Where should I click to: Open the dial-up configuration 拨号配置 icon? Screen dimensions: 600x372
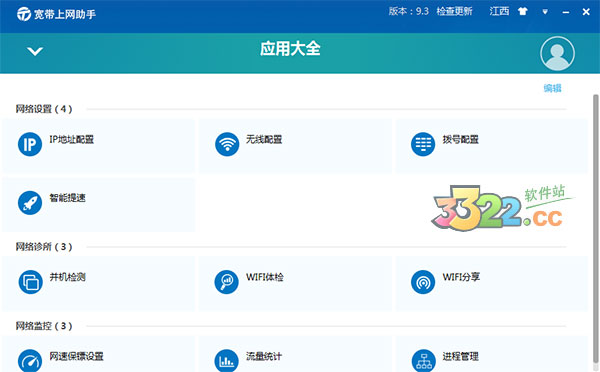[x=423, y=144]
